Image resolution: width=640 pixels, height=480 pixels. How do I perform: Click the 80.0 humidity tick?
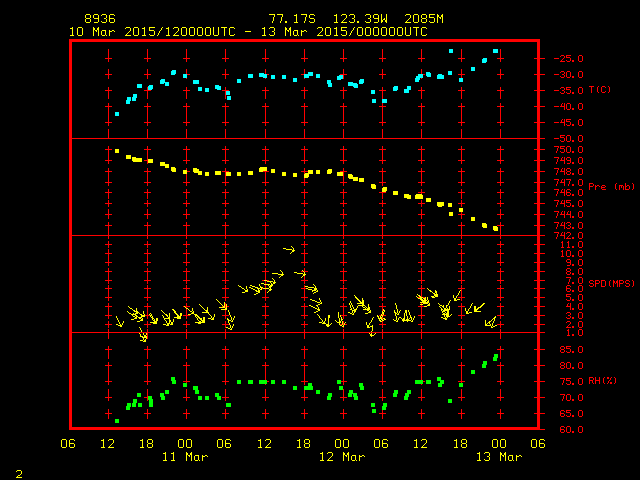572,366
